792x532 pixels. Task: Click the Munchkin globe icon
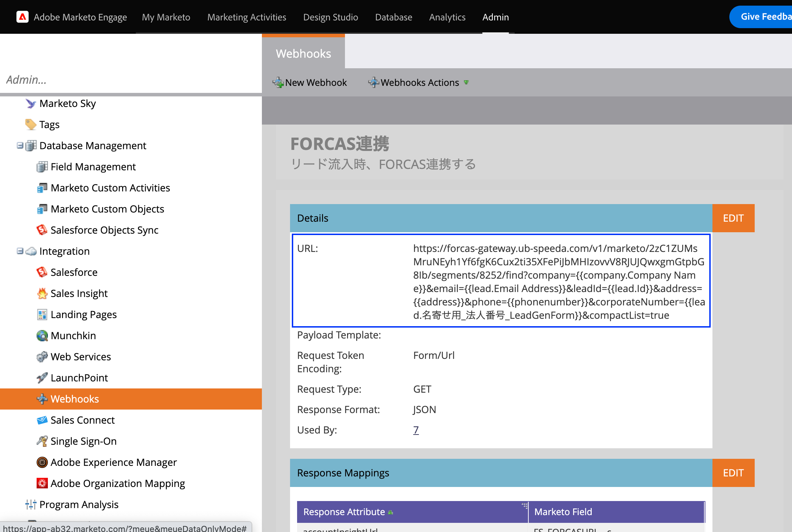pyautogui.click(x=42, y=336)
